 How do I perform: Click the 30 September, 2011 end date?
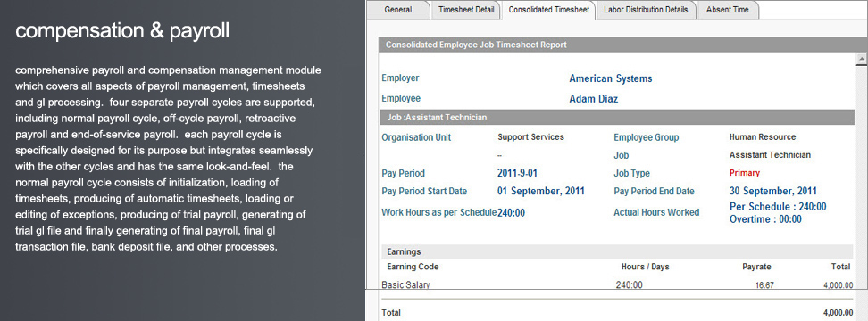[772, 191]
